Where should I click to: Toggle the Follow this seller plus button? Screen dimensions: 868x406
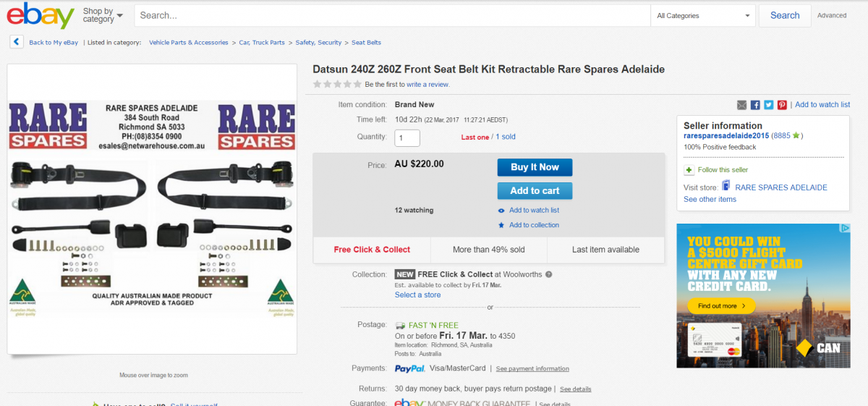click(689, 170)
